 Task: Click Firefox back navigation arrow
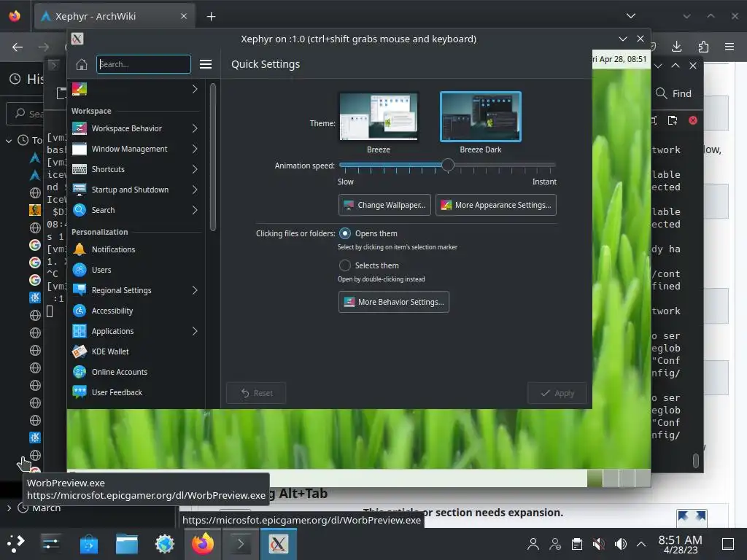click(x=18, y=47)
